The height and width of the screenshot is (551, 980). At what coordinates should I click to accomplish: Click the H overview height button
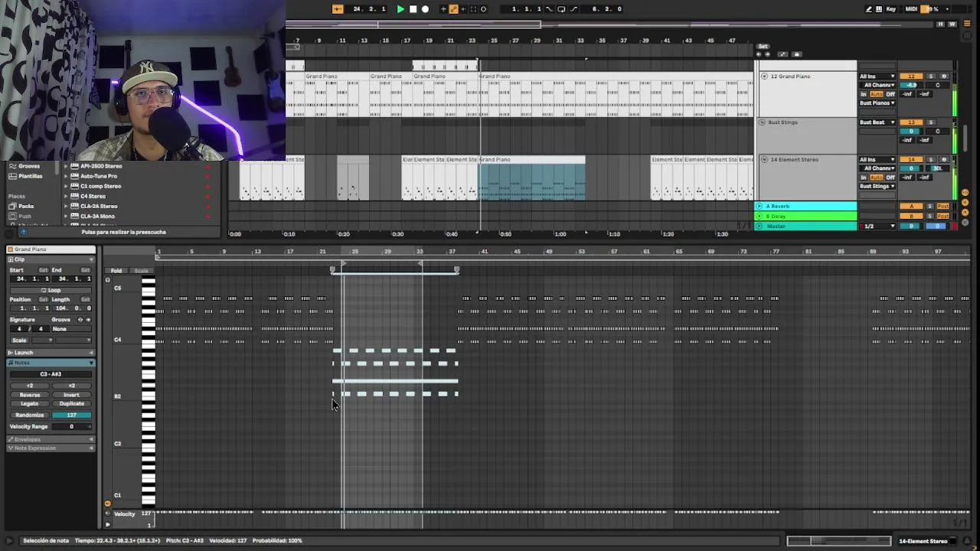click(x=940, y=24)
